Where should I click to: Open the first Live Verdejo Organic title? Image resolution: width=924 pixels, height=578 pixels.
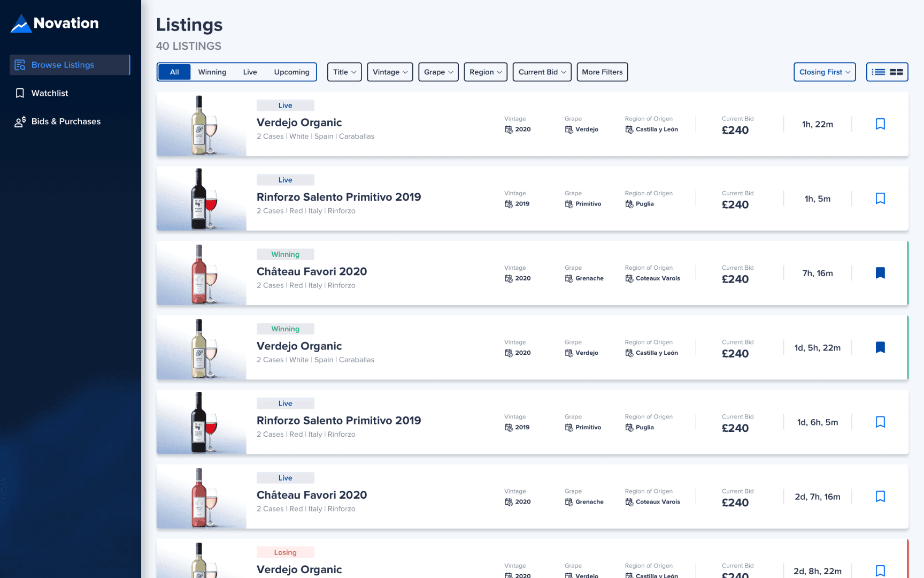tap(299, 123)
